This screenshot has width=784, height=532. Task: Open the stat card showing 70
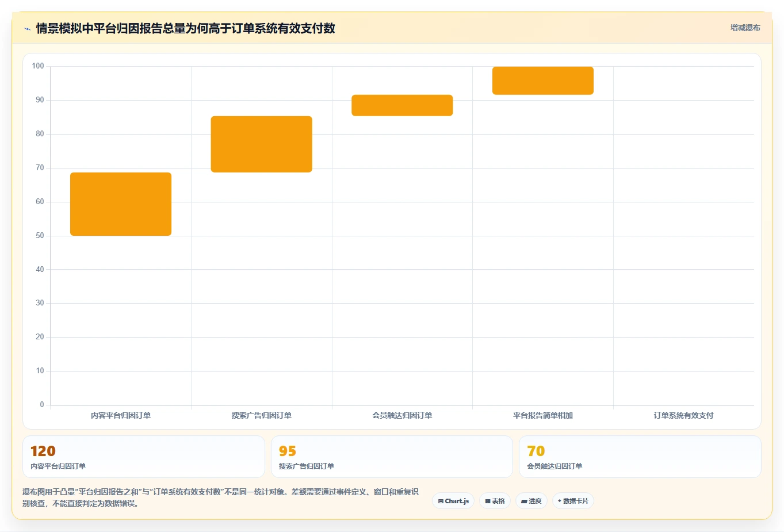coord(640,457)
